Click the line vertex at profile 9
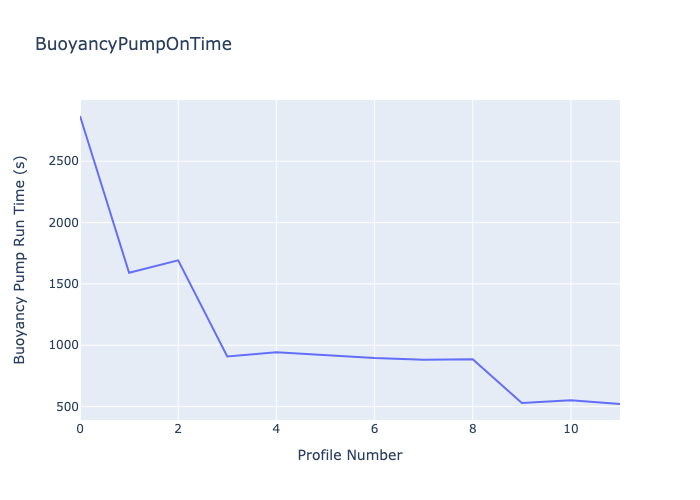 (x=521, y=403)
